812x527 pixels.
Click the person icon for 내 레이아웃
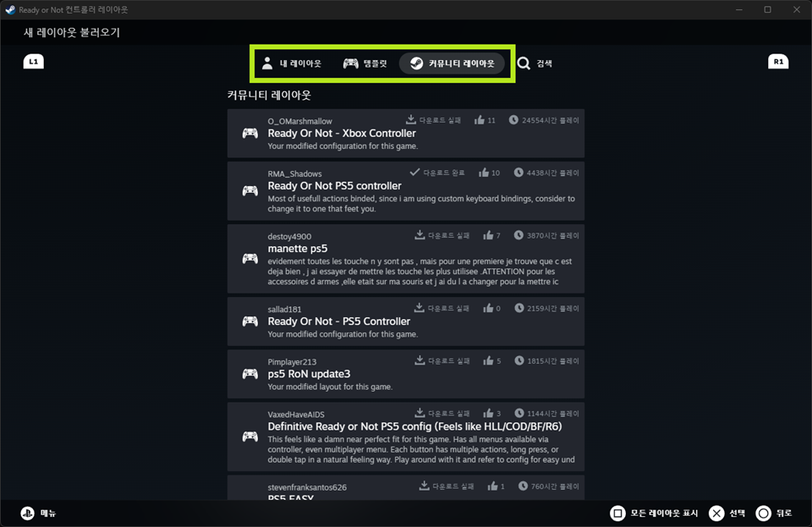click(x=267, y=63)
